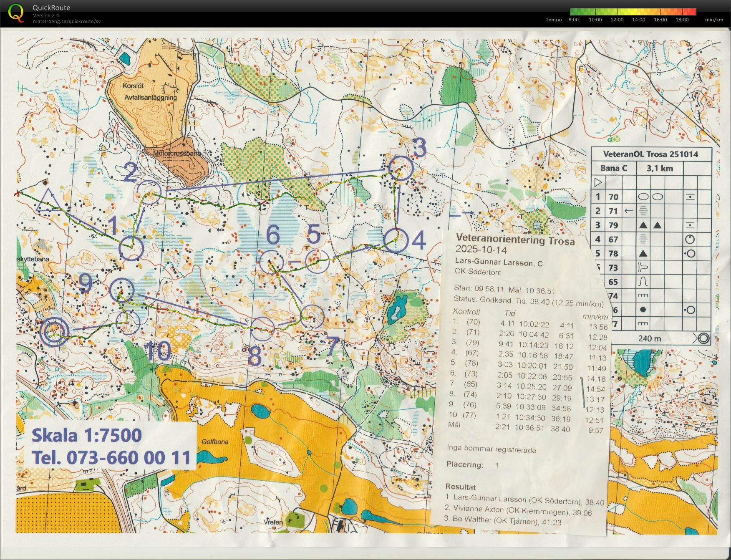731x560 pixels.
Task: Select the Korslöt Avfallsanläggning map label
Action: tap(150, 92)
